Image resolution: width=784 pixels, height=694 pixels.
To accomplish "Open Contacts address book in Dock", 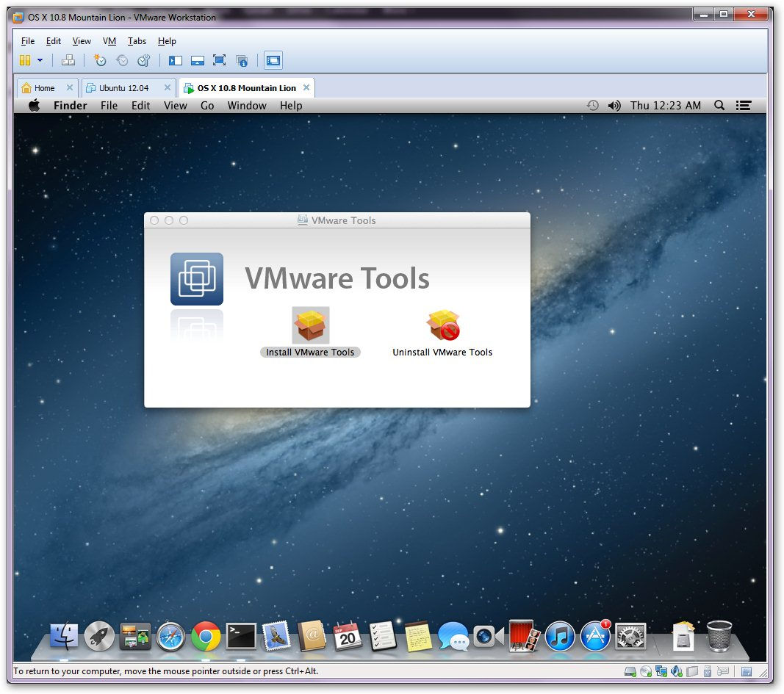I will tap(312, 636).
